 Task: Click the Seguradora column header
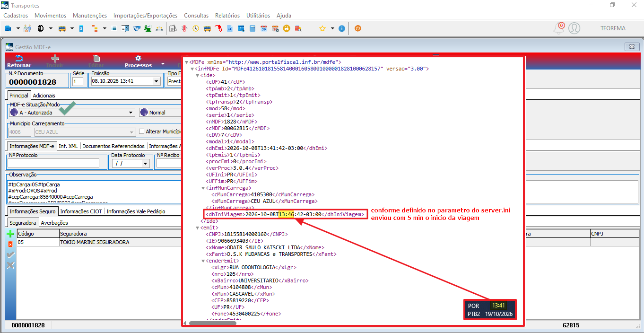coord(120,234)
